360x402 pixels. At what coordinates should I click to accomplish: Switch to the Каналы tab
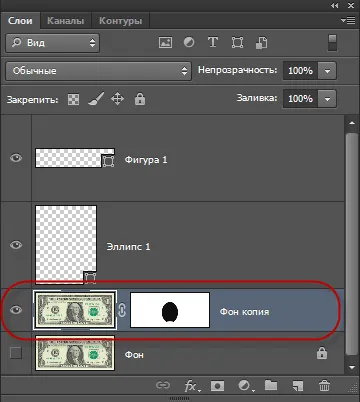click(x=66, y=21)
